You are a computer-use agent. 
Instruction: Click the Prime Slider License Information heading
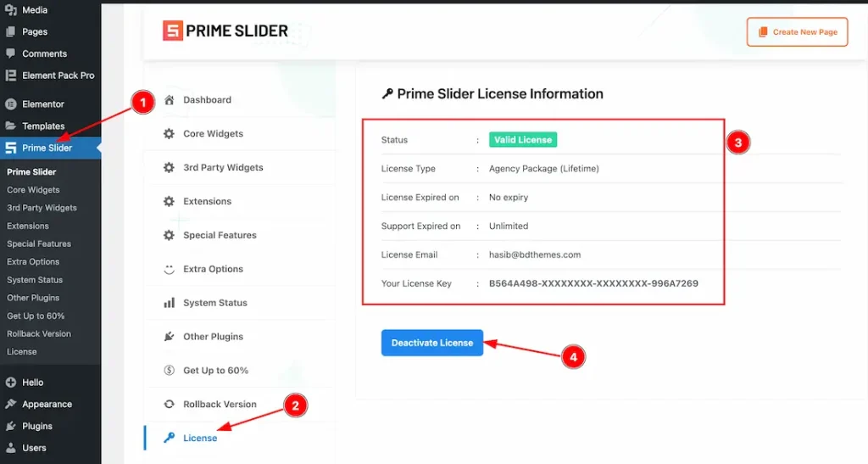coord(500,93)
